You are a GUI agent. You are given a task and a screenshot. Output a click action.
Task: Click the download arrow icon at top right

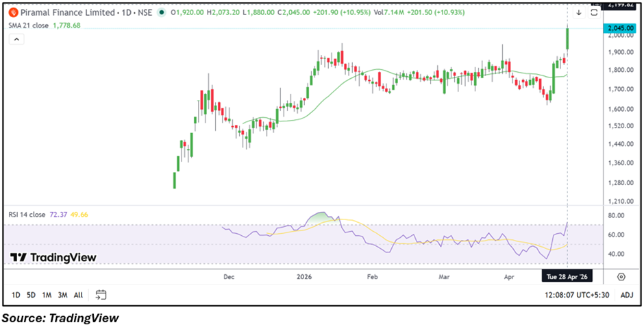pyautogui.click(x=579, y=12)
